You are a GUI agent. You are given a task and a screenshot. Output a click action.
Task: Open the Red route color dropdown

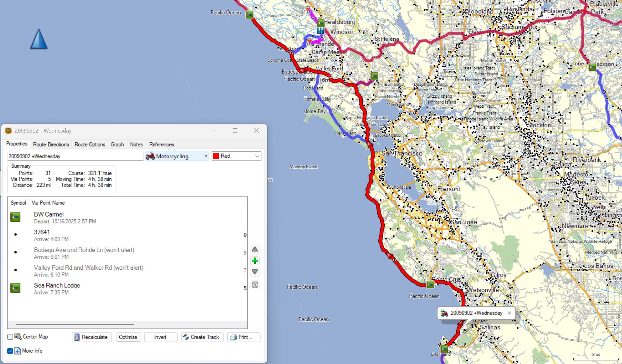tap(236, 156)
